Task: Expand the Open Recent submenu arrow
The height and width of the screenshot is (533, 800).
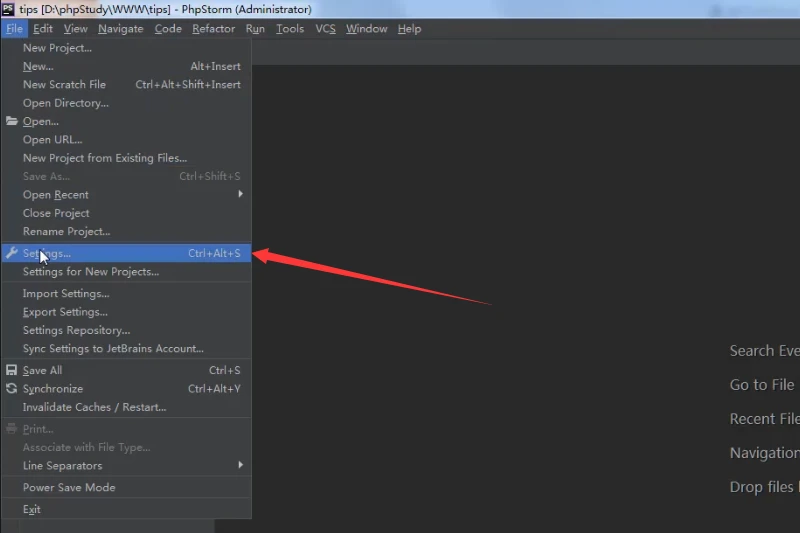Action: pos(240,194)
